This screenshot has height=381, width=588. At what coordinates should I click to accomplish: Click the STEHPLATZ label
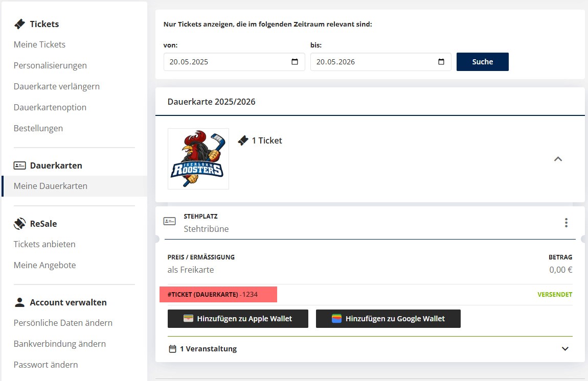tap(200, 217)
